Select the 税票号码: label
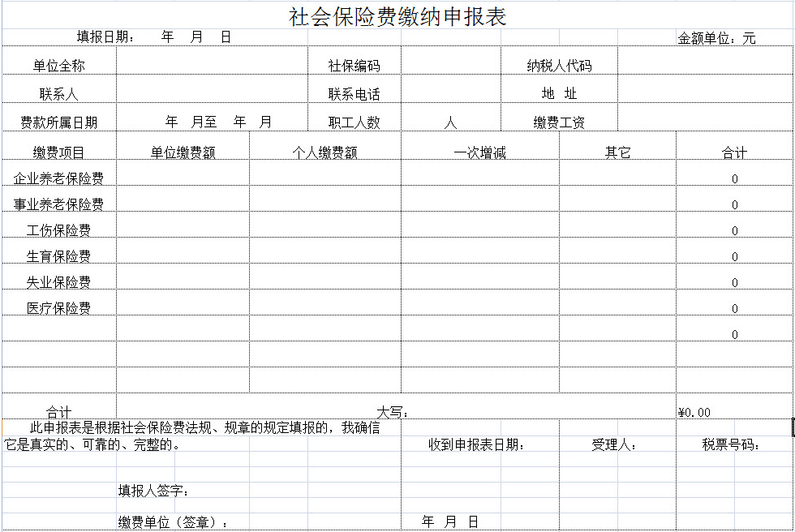 731,444
